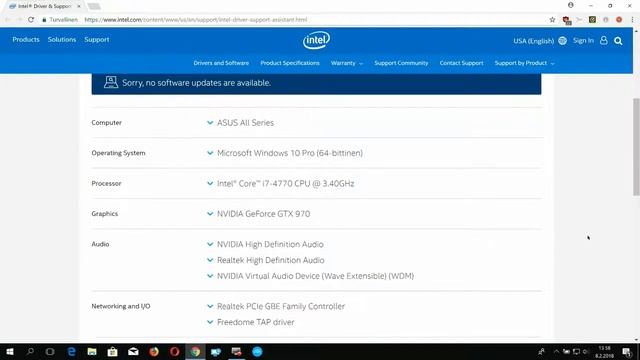Close the Intel Driver & Support tab
Screen dimensions: 640x360
coord(79,6)
